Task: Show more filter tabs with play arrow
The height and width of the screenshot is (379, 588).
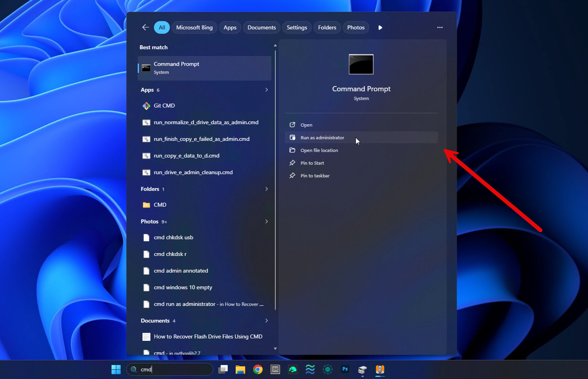Action: coord(380,28)
